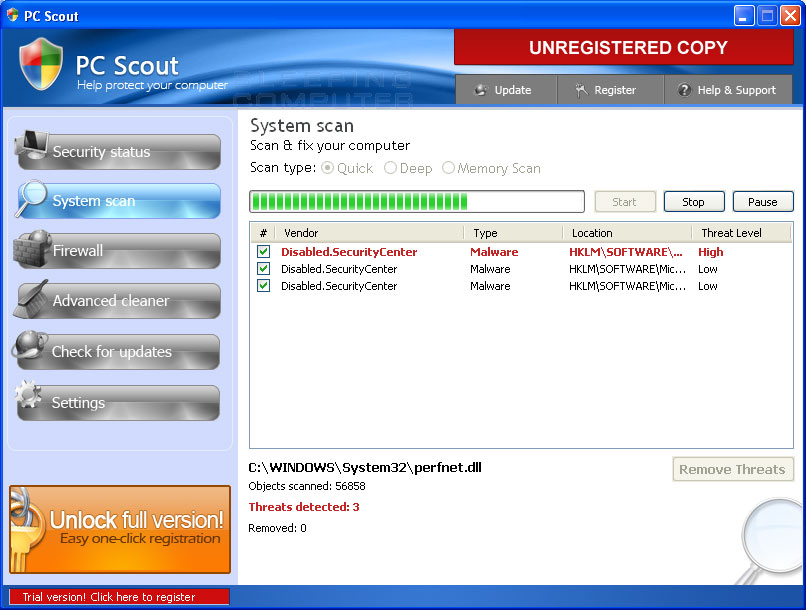806x610 pixels.
Task: Uncheck the first Disabled.SecurityCenter threat
Action: pos(262,252)
